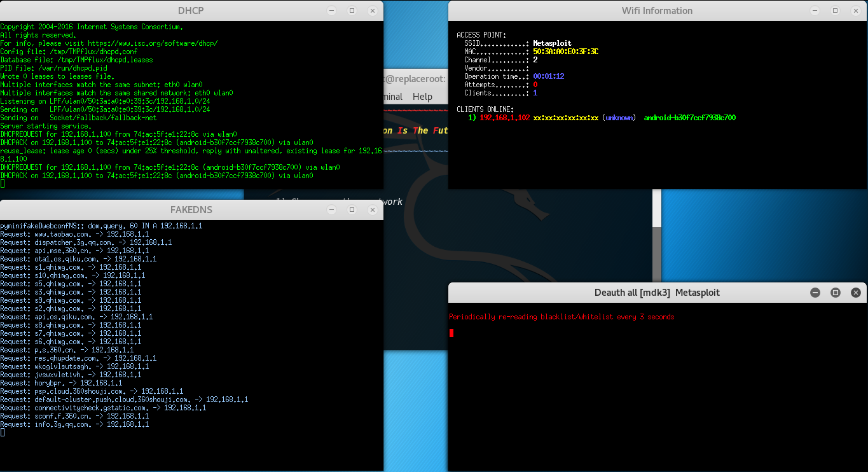Click the 'Request: dispatcher.3g.qq.com.' line

tap(86, 242)
